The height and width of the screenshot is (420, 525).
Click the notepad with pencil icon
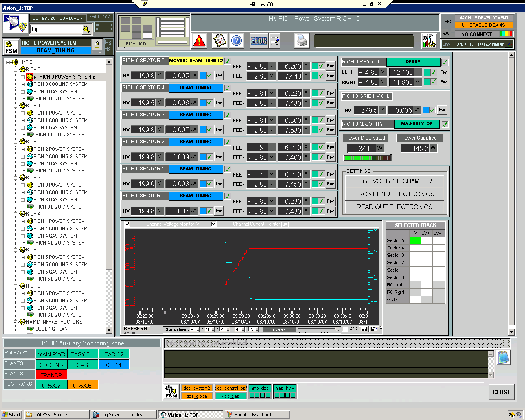pos(275,41)
